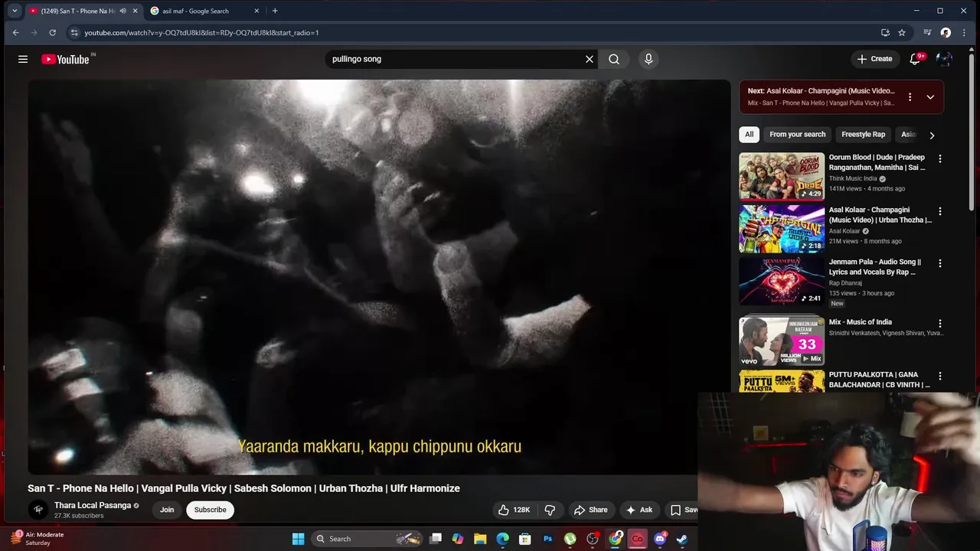Image resolution: width=980 pixels, height=551 pixels.
Task: Open Air: Moderate weather widget
Action: tap(37, 539)
